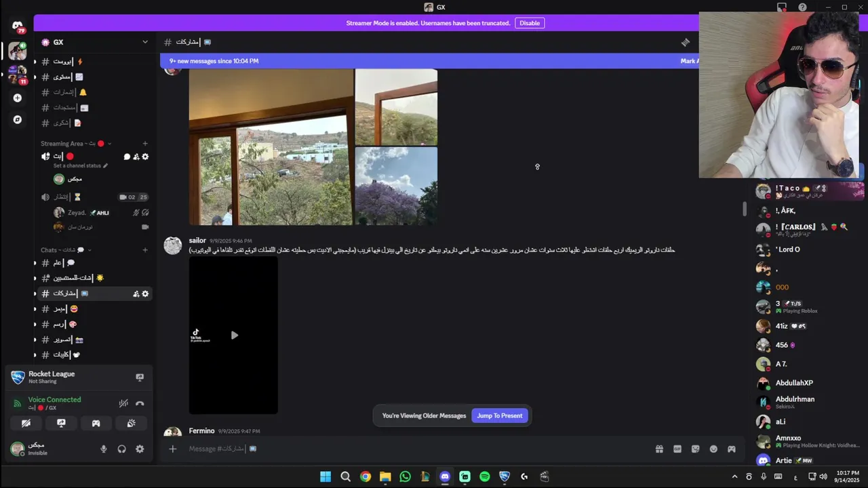868x488 pixels.
Task: Jump To Present messages
Action: pyautogui.click(x=500, y=415)
